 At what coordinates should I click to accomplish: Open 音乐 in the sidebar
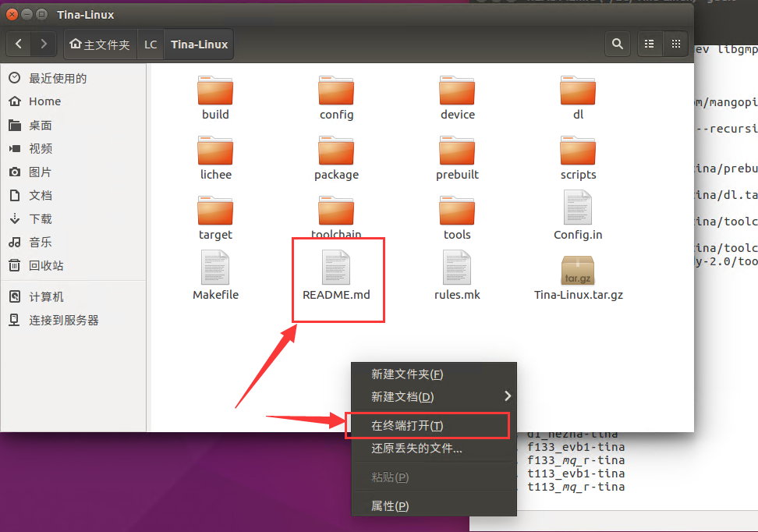73,242
